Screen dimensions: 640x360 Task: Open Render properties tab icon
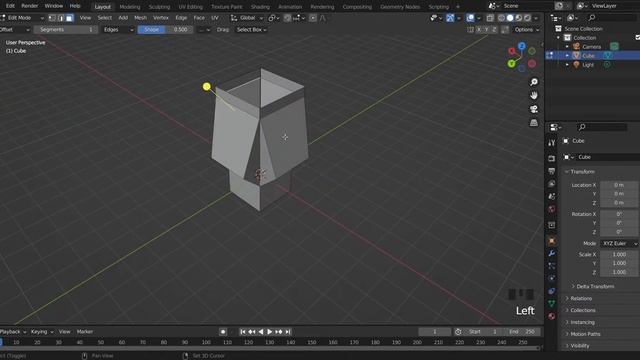coord(551,158)
